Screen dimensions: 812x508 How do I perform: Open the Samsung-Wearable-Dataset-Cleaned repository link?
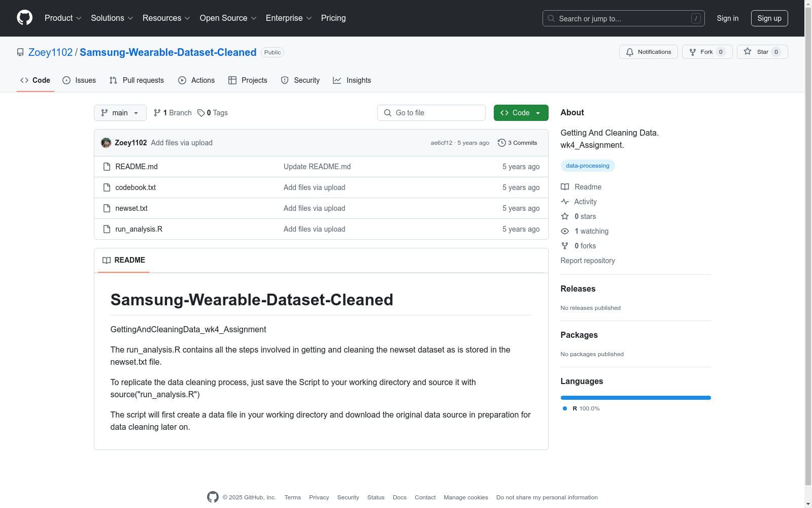click(168, 52)
